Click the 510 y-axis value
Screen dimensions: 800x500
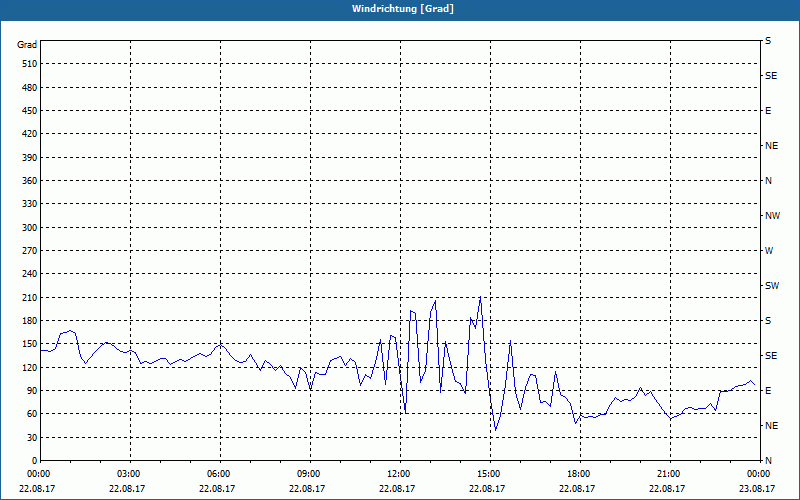(30, 64)
